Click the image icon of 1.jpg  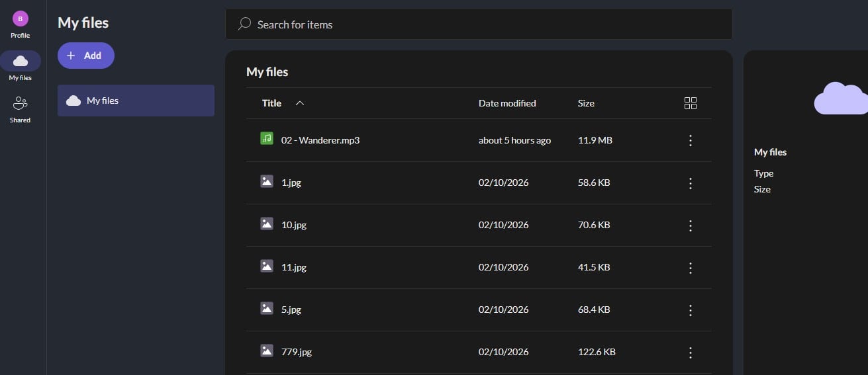pos(267,181)
